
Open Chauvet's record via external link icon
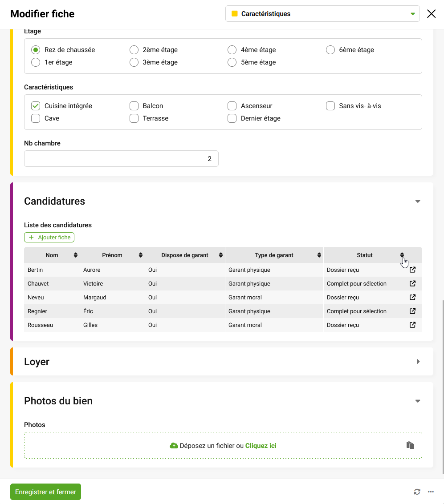[412, 283]
